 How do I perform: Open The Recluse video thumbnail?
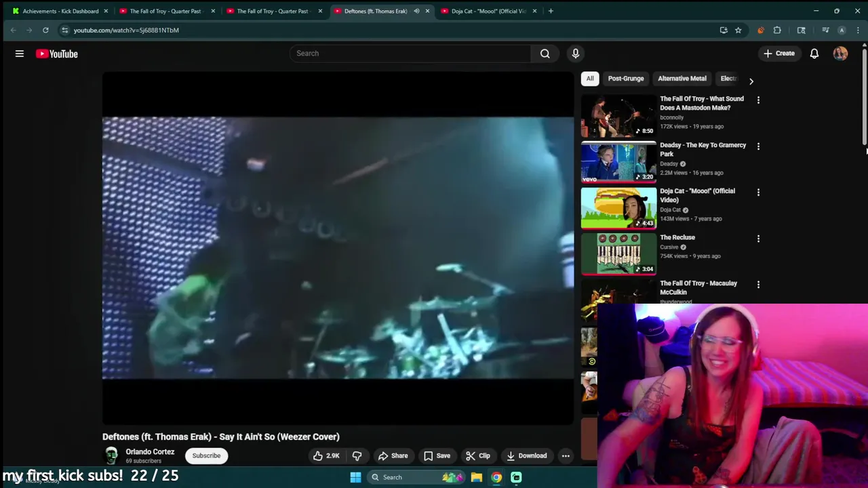coord(618,253)
